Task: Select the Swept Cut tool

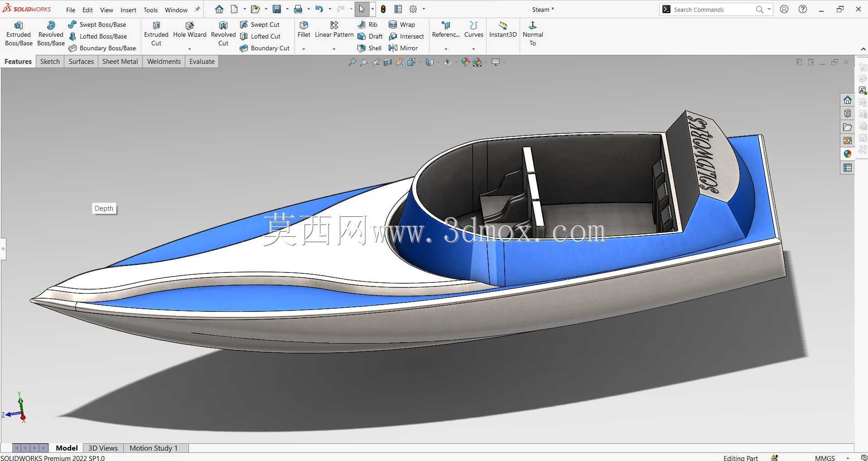Action: pyautogui.click(x=260, y=24)
